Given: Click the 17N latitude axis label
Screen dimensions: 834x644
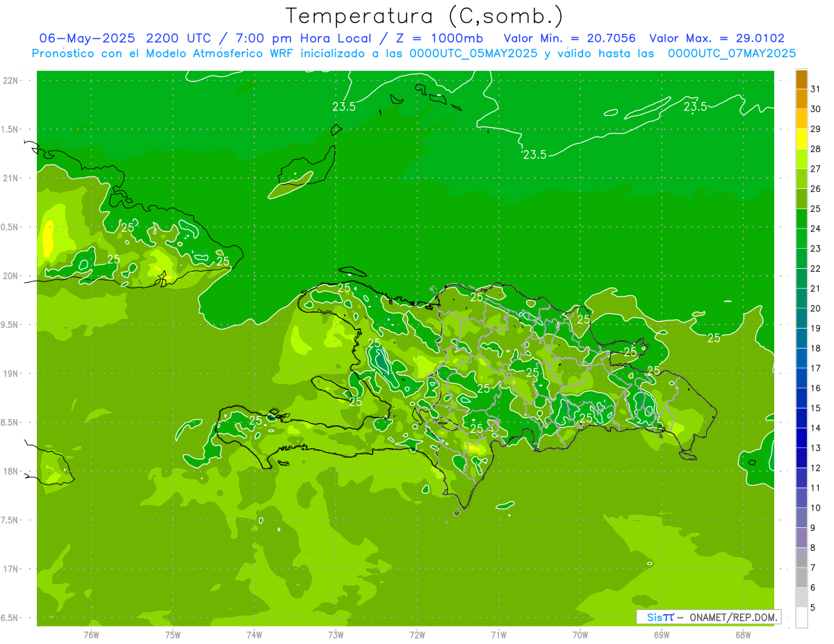Looking at the screenshot, I should pyautogui.click(x=10, y=569).
